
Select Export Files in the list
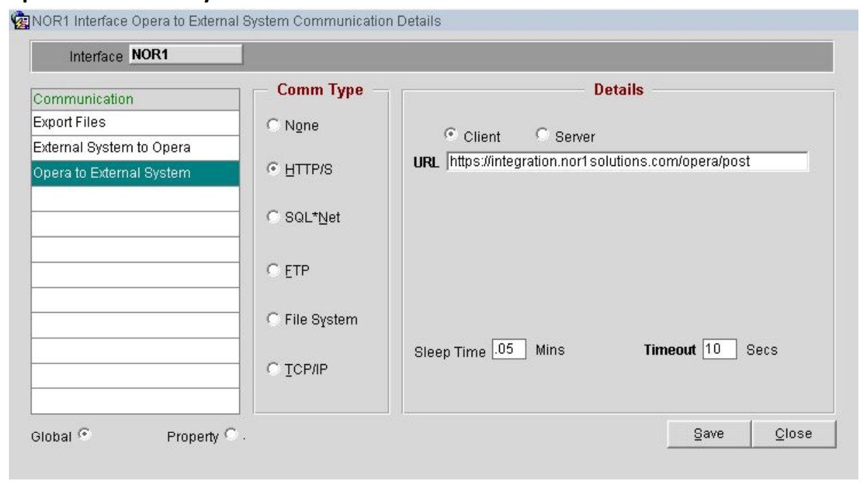135,123
